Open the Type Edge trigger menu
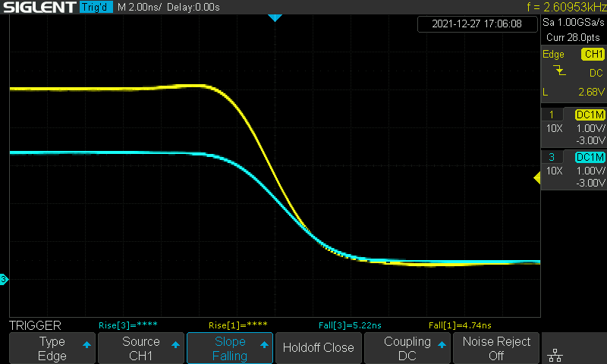The width and height of the screenshot is (607, 364). [x=52, y=348]
